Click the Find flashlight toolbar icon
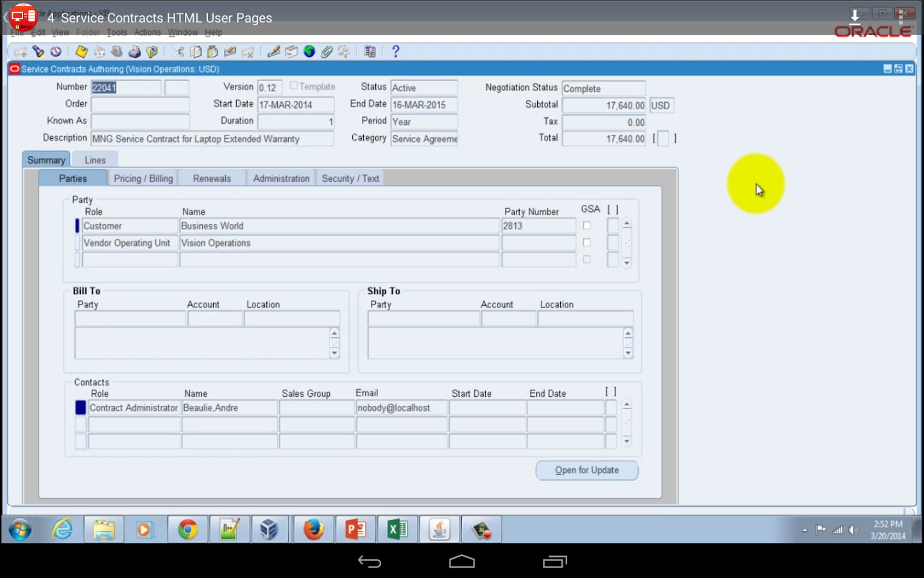924x578 pixels. [x=38, y=51]
